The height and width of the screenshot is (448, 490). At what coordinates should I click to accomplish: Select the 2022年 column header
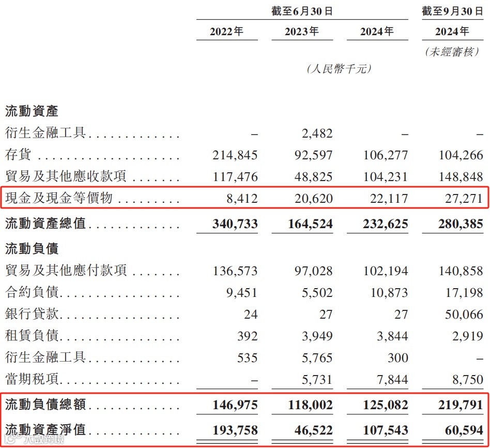tap(226, 31)
